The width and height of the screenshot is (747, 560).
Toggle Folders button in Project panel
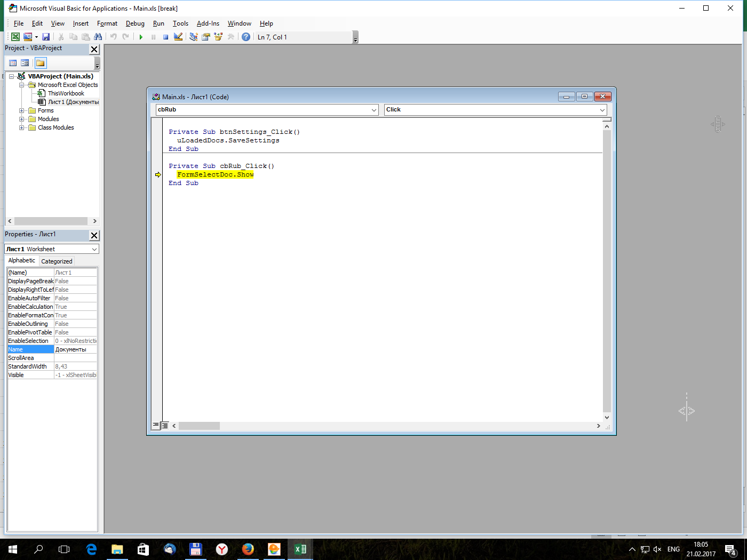(41, 63)
